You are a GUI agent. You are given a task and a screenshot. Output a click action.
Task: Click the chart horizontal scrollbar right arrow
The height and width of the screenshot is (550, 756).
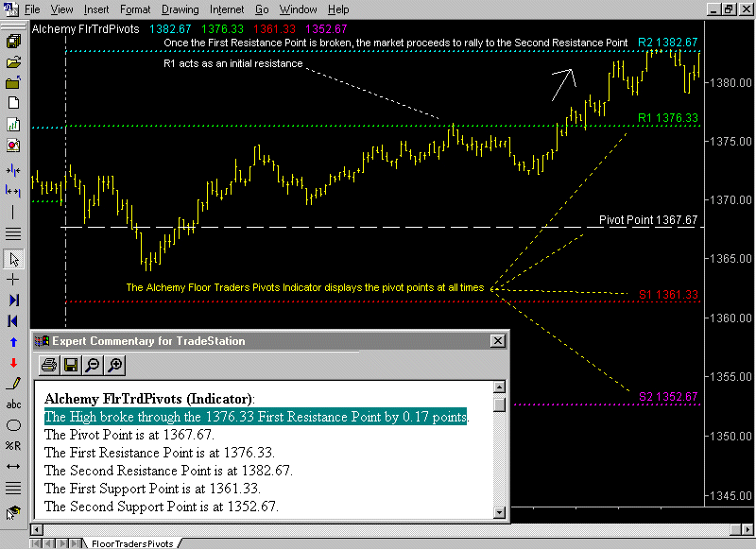pos(747,530)
